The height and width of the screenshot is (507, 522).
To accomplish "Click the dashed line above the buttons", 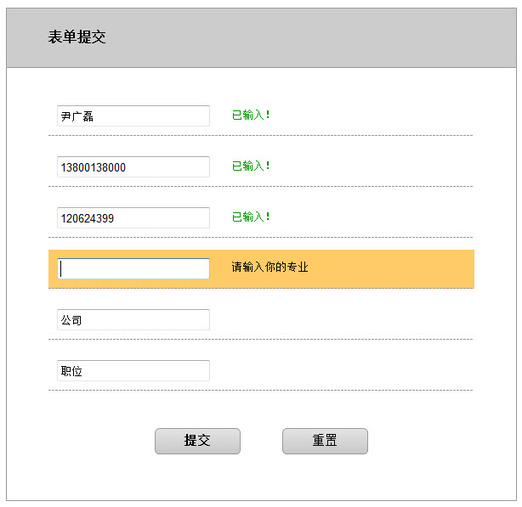I will coord(261,390).
